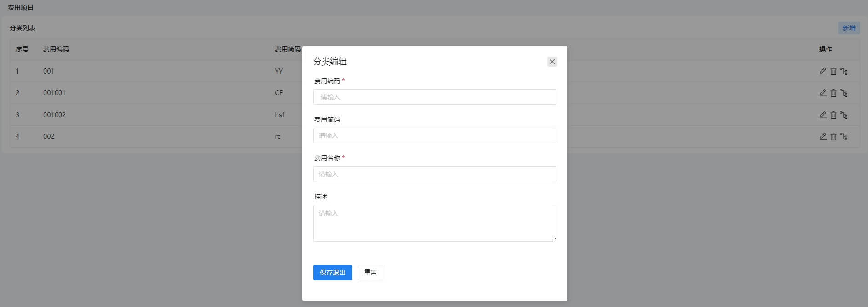
Task: Click the 保存退出 button
Action: point(333,273)
